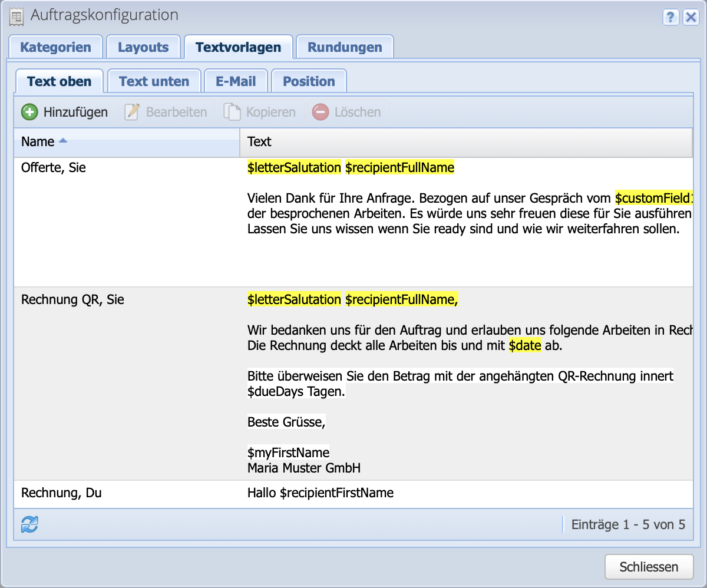This screenshot has height=588, width=707.
Task: Click the refresh icon at bottom left
Action: pos(28,523)
